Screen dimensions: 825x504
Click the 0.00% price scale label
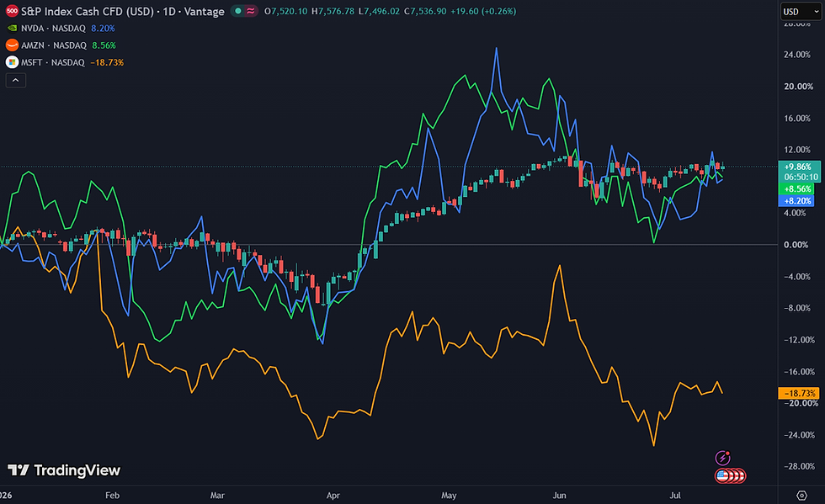796,245
